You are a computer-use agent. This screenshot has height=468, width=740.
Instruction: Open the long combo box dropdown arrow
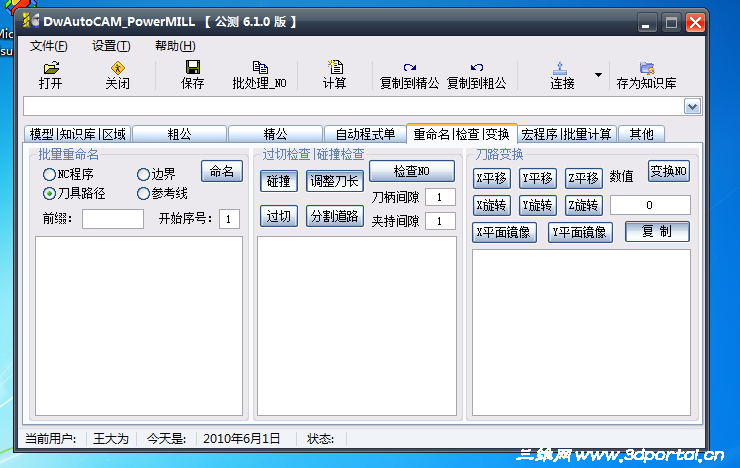pos(692,107)
